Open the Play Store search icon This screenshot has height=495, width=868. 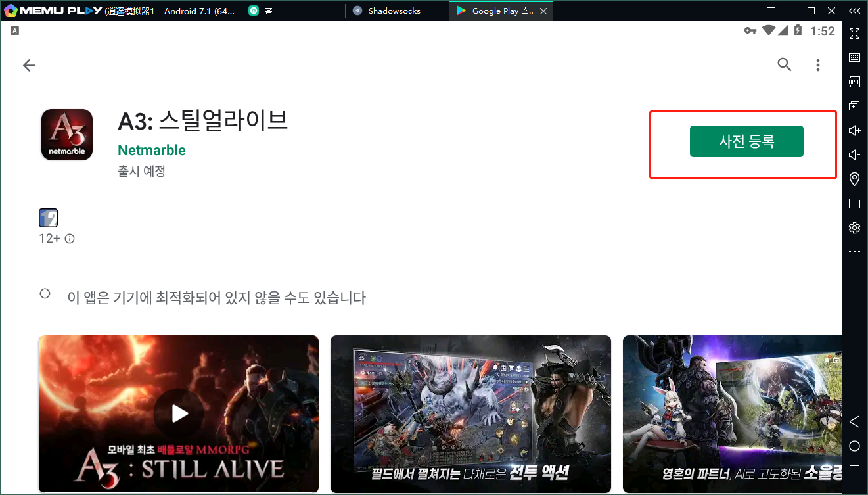(784, 64)
